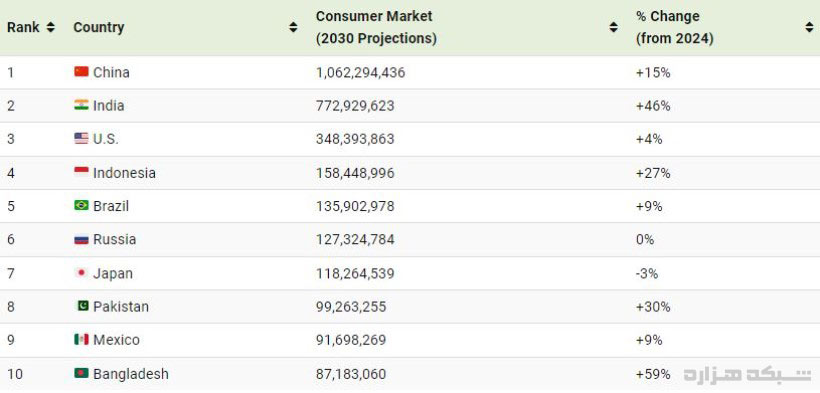Click the watermark logo at bottom right
Viewport: 820px width, 393px height.
pyautogui.click(x=748, y=374)
